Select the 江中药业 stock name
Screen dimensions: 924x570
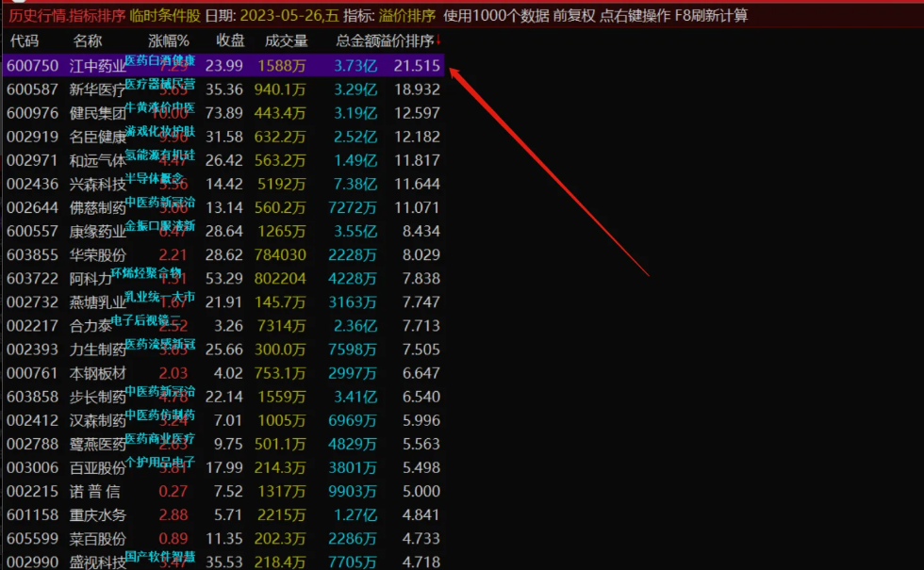[98, 66]
